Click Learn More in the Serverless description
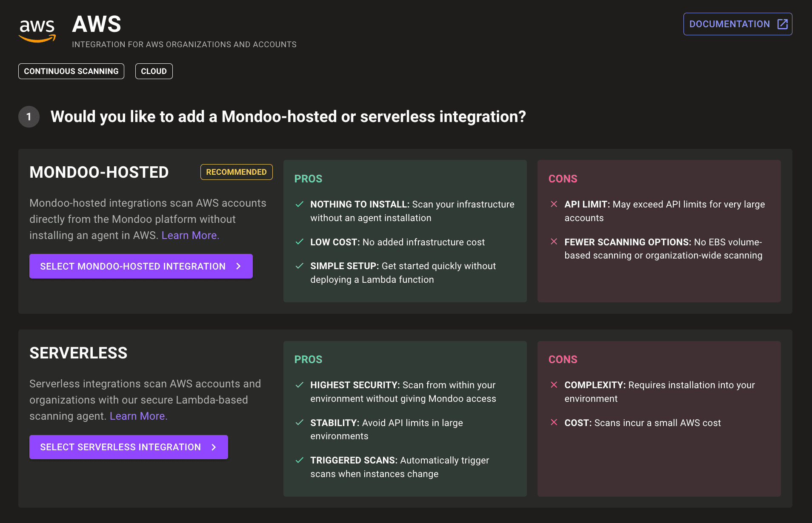 click(138, 416)
